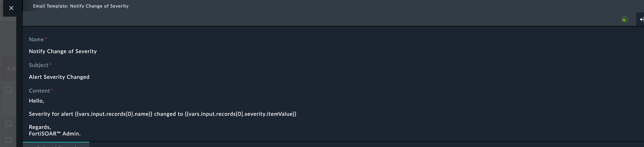
Task: Click the 'FortiSOAR™ Admin.' signature line
Action: [55, 134]
